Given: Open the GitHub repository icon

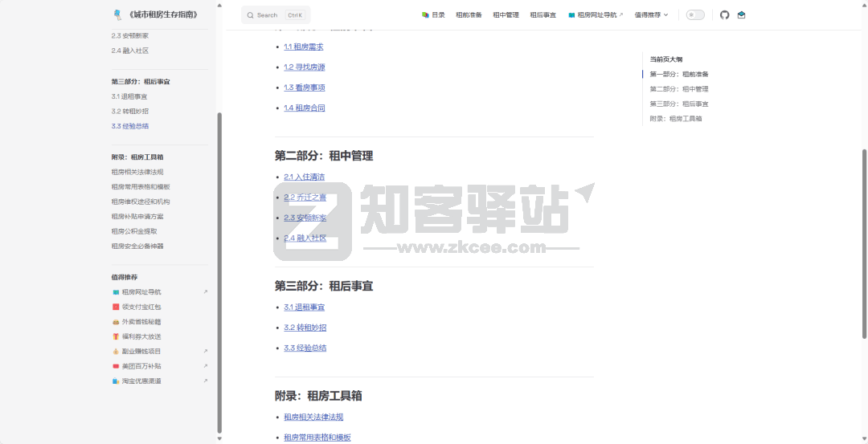Looking at the screenshot, I should (x=725, y=15).
